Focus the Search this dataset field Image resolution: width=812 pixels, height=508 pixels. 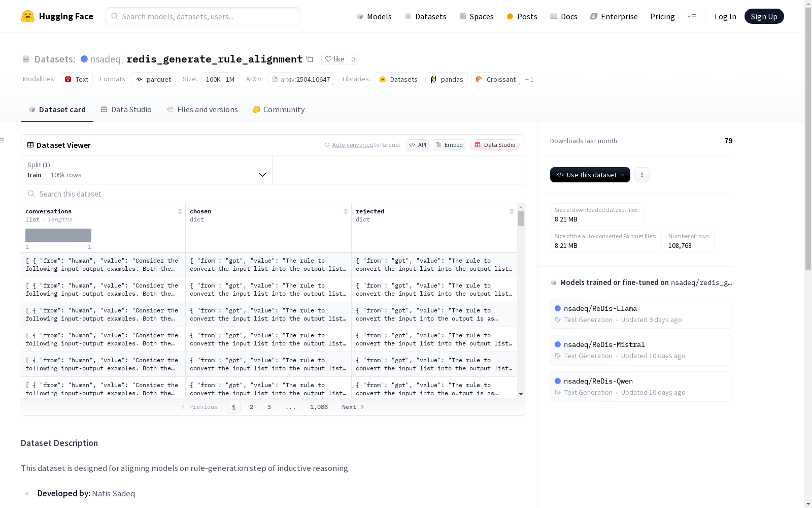click(273, 194)
